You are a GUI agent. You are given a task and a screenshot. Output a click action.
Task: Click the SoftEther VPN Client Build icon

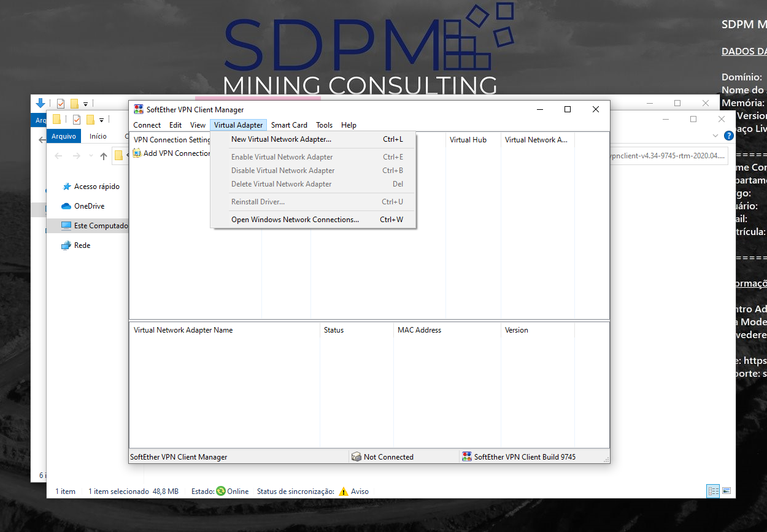click(x=466, y=457)
